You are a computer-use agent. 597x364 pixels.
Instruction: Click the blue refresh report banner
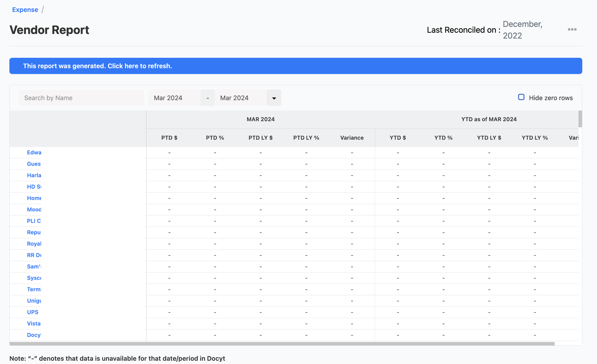point(296,66)
